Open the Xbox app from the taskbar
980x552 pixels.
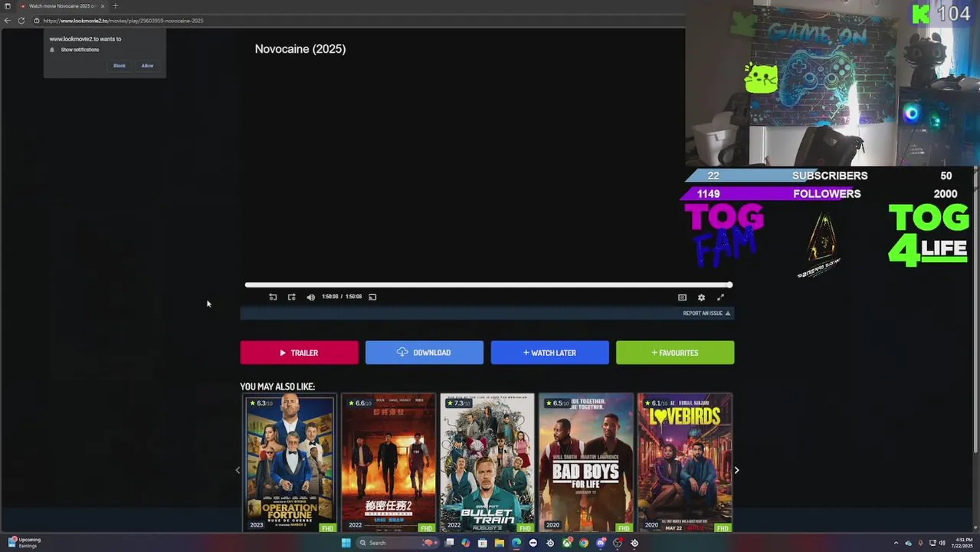click(567, 543)
